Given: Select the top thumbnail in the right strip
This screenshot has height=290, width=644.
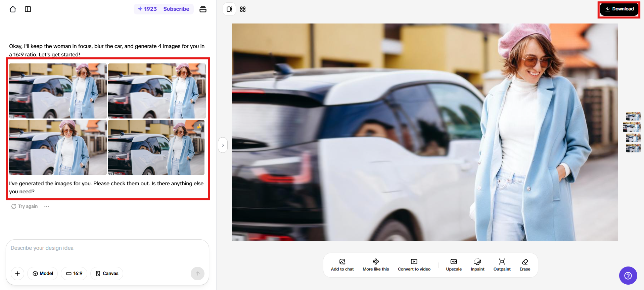Looking at the screenshot, I should point(633,116).
